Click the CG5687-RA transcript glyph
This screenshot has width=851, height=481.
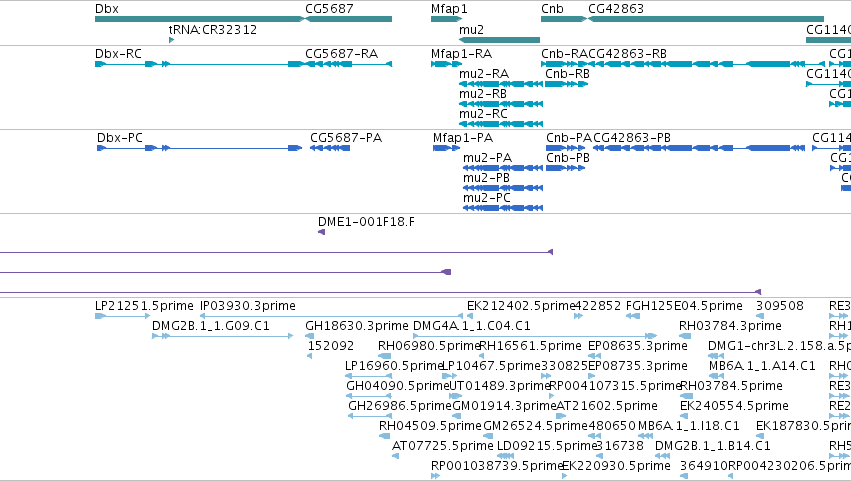348,64
